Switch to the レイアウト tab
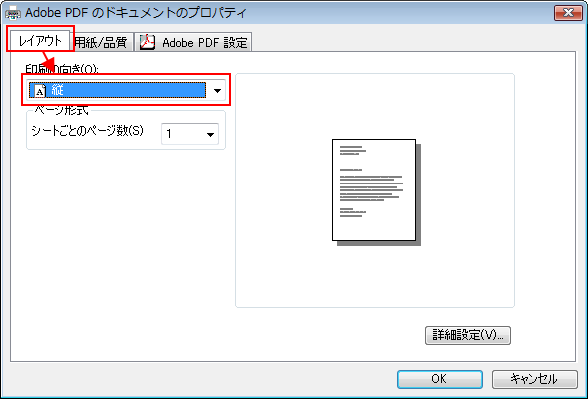The image size is (588, 399). 40,40
